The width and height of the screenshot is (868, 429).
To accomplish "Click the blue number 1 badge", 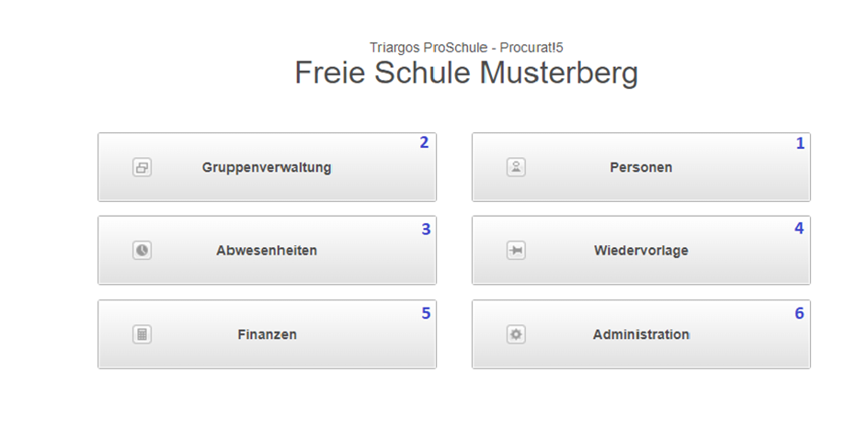I will tap(800, 143).
